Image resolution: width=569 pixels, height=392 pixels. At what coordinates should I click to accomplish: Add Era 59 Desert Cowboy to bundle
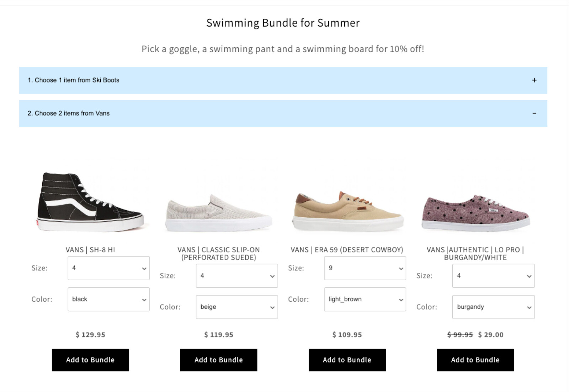point(347,360)
